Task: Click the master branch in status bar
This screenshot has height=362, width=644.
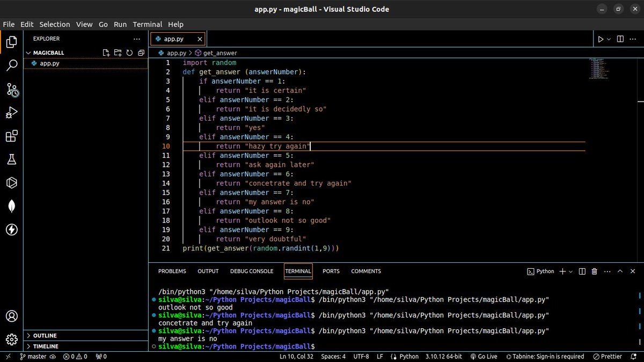Action: [32, 357]
